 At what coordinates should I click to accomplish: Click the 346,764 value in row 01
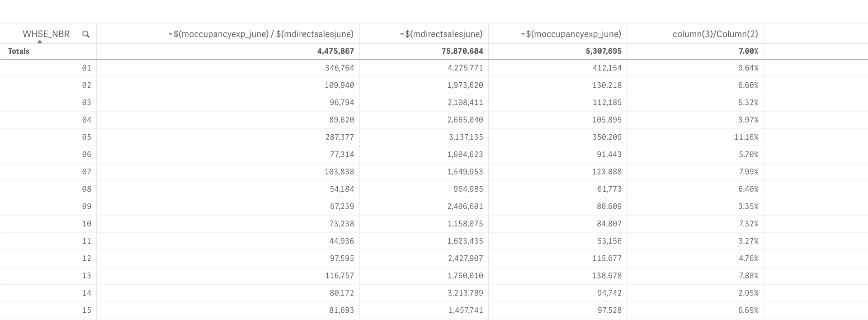pyautogui.click(x=340, y=68)
